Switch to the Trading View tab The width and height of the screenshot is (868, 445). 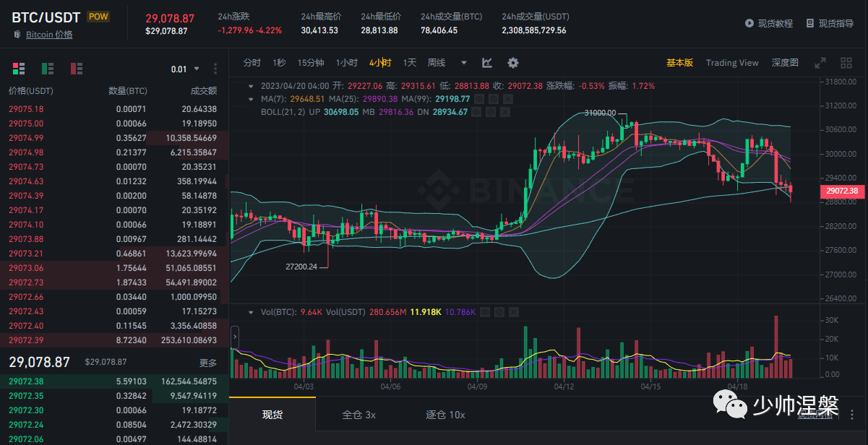(731, 63)
